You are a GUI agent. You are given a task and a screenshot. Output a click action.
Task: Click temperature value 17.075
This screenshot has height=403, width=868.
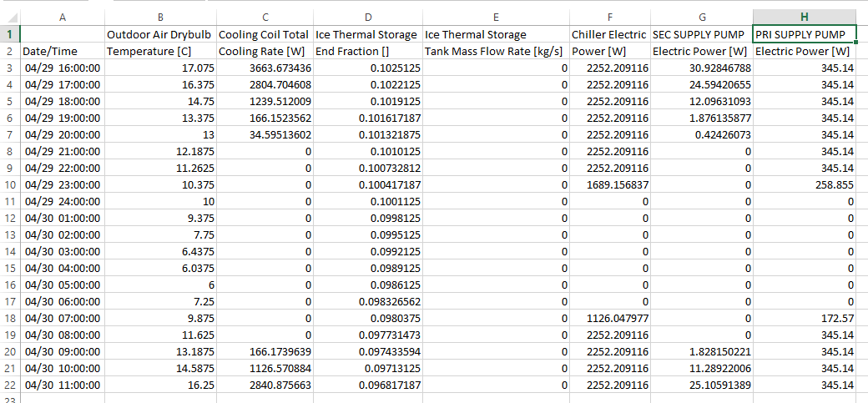[160, 68]
